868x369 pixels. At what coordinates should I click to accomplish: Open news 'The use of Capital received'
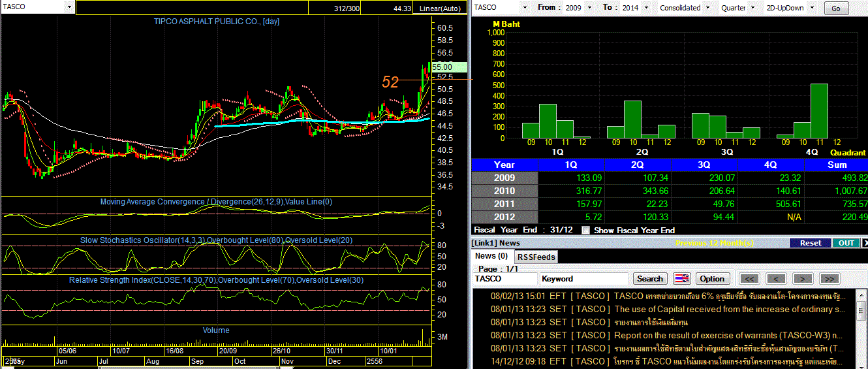(x=666, y=309)
